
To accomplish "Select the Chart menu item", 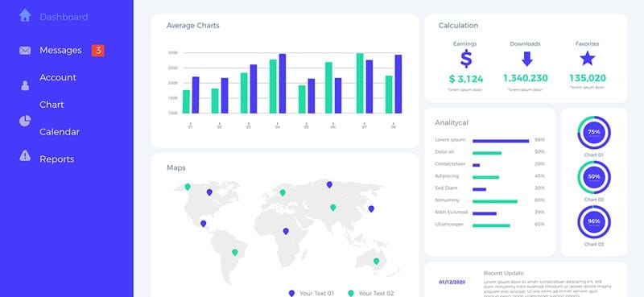I will coord(52,105).
